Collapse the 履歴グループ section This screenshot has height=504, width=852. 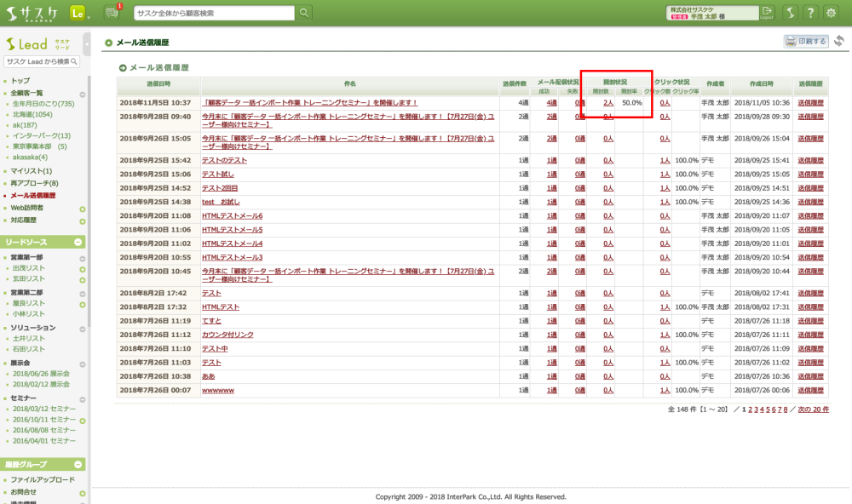78,465
